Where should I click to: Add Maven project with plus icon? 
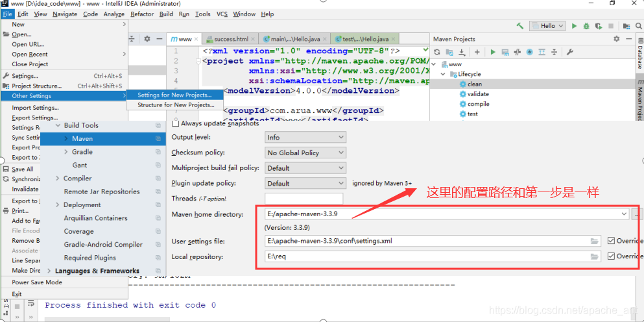click(x=477, y=52)
